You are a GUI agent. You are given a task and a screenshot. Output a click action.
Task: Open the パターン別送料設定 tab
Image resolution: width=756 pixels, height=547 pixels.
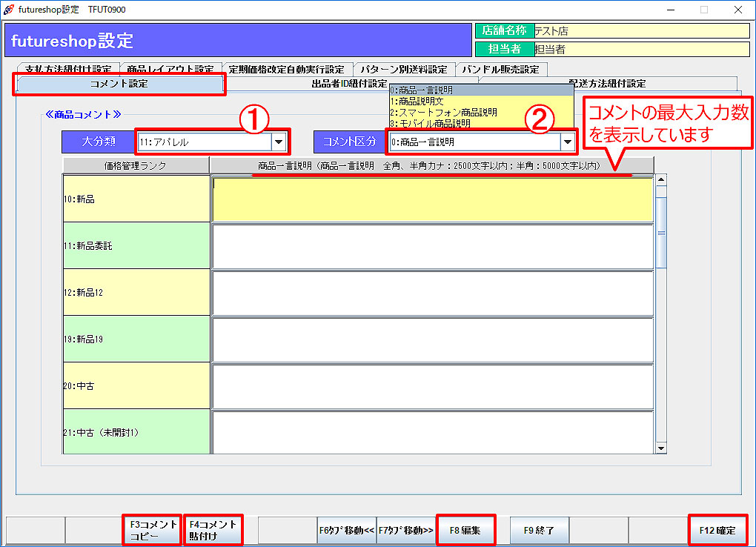(x=404, y=70)
